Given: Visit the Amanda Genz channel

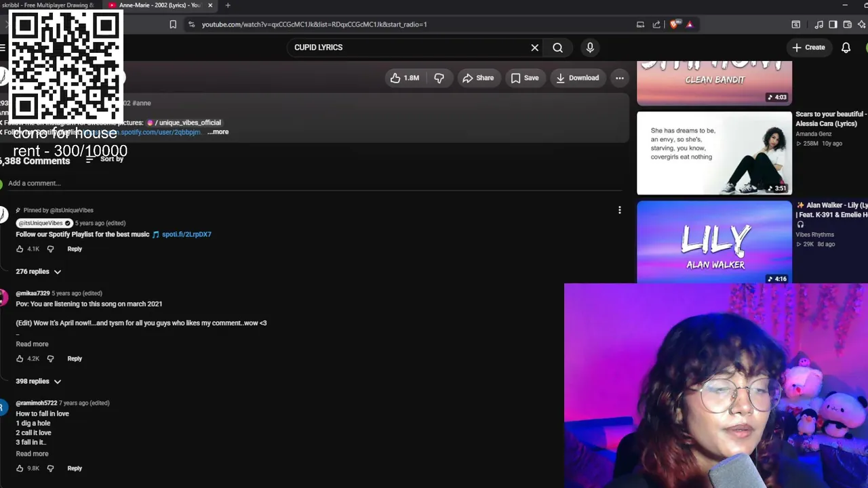Looking at the screenshot, I should click(814, 134).
